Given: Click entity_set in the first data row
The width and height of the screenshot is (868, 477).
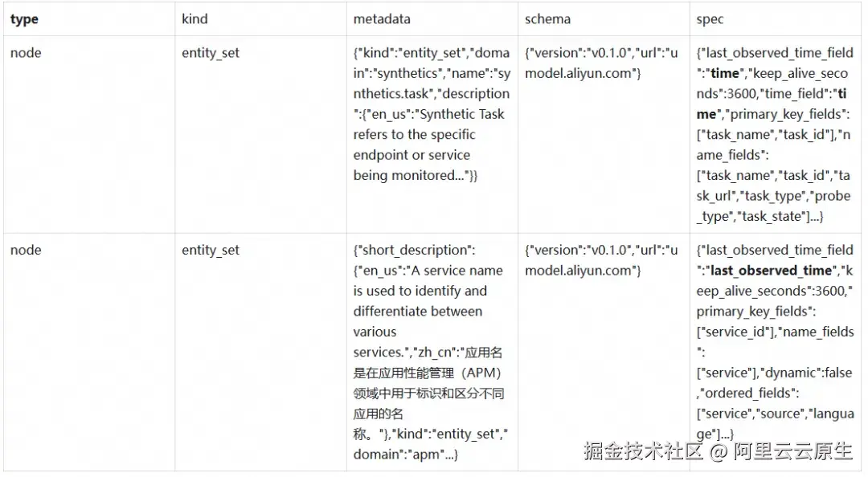Looking at the screenshot, I should click(x=211, y=53).
